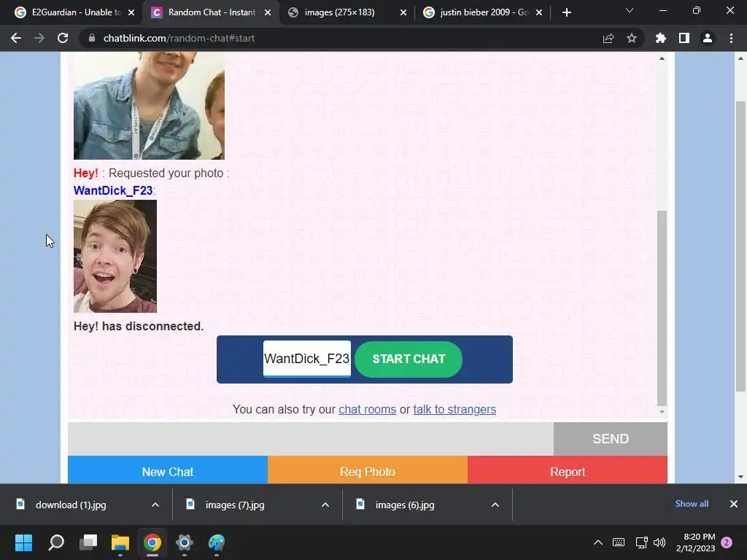Open File Explorer from taskbar
This screenshot has height=560, width=747.
(x=120, y=542)
